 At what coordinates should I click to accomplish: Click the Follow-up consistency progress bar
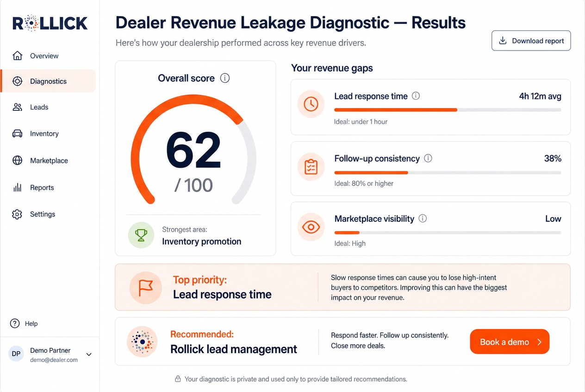(448, 172)
